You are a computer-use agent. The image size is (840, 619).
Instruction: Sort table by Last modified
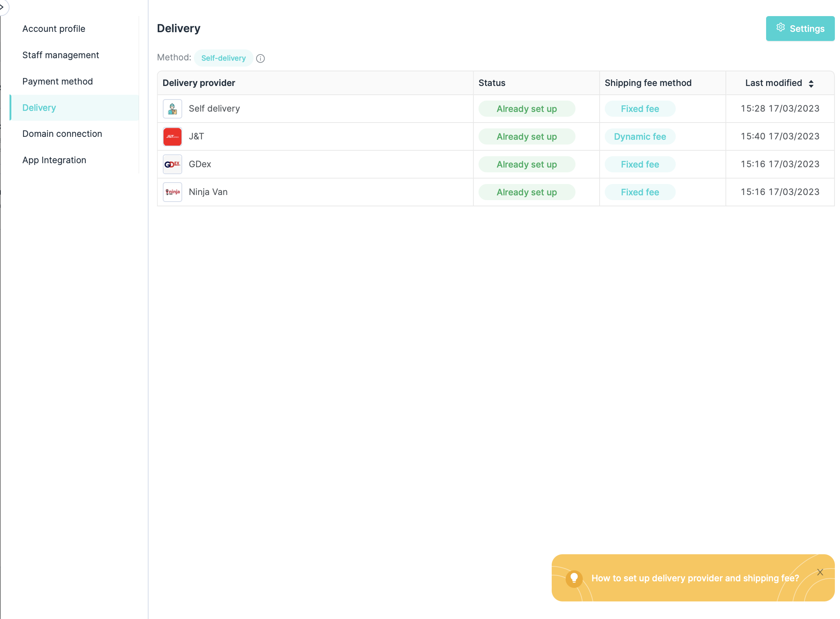click(811, 83)
